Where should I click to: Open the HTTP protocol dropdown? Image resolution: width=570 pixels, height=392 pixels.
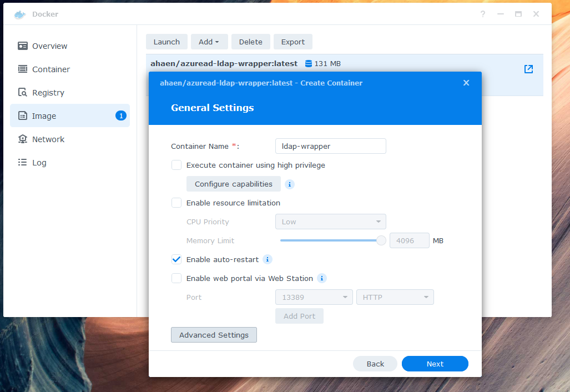click(x=395, y=298)
